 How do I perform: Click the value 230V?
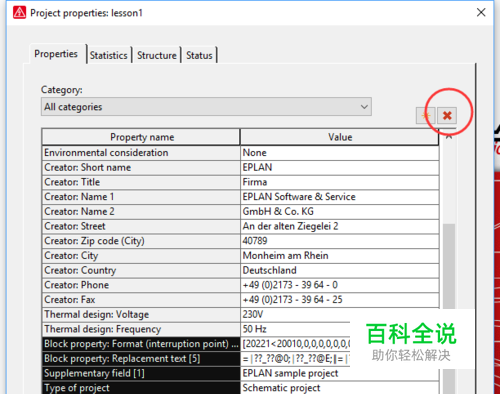click(295, 314)
